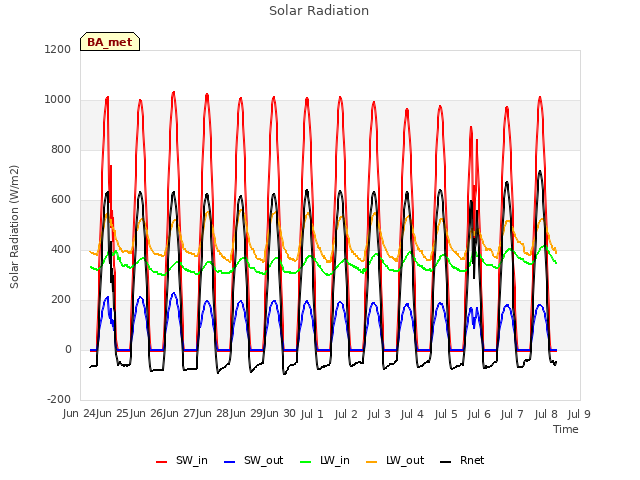Click the green LW_in legend swatch

306,462
